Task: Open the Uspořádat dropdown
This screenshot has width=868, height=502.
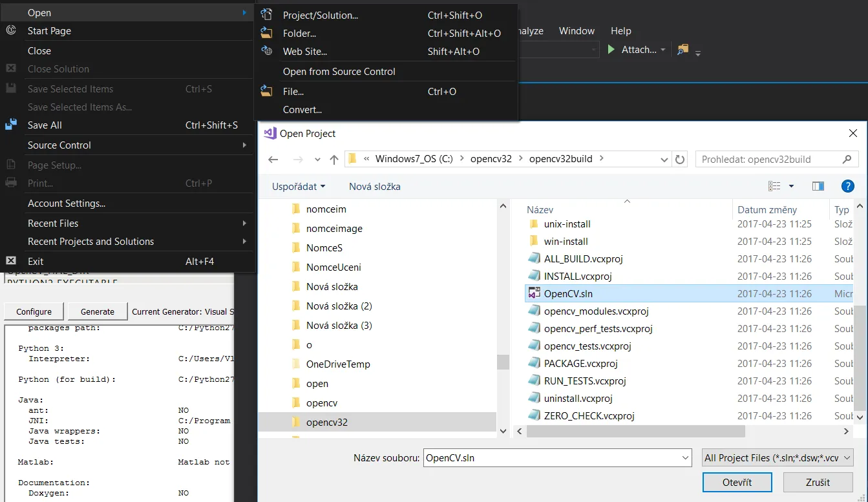Action: [299, 186]
